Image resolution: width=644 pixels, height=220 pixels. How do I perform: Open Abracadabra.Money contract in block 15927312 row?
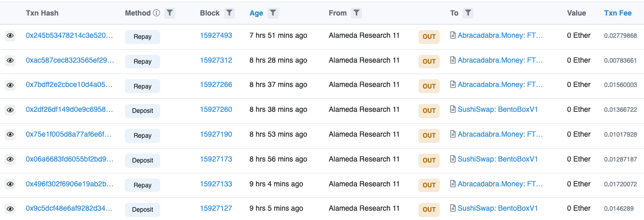coord(500,61)
